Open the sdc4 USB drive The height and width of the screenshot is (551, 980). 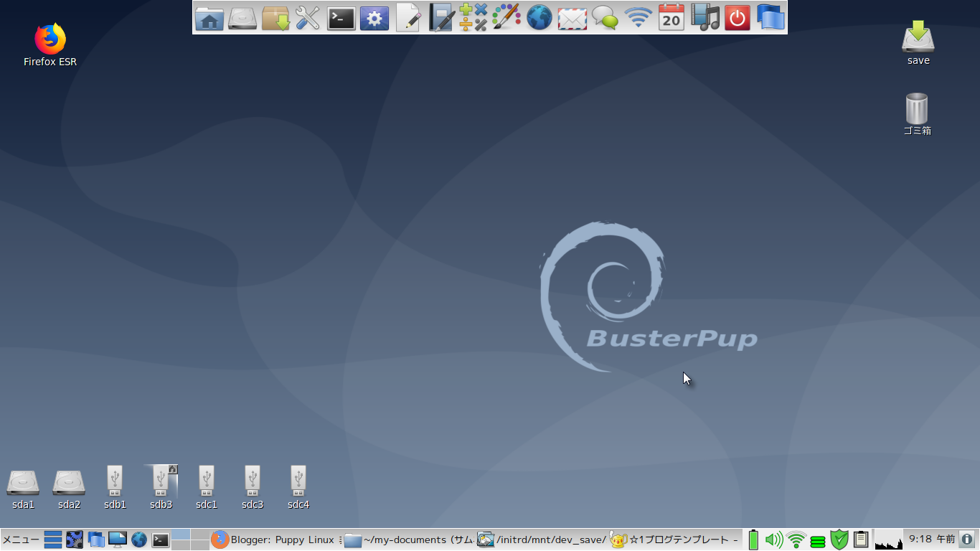(x=298, y=488)
